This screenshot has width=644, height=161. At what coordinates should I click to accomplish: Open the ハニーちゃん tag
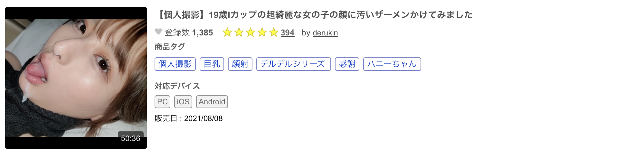click(x=392, y=64)
